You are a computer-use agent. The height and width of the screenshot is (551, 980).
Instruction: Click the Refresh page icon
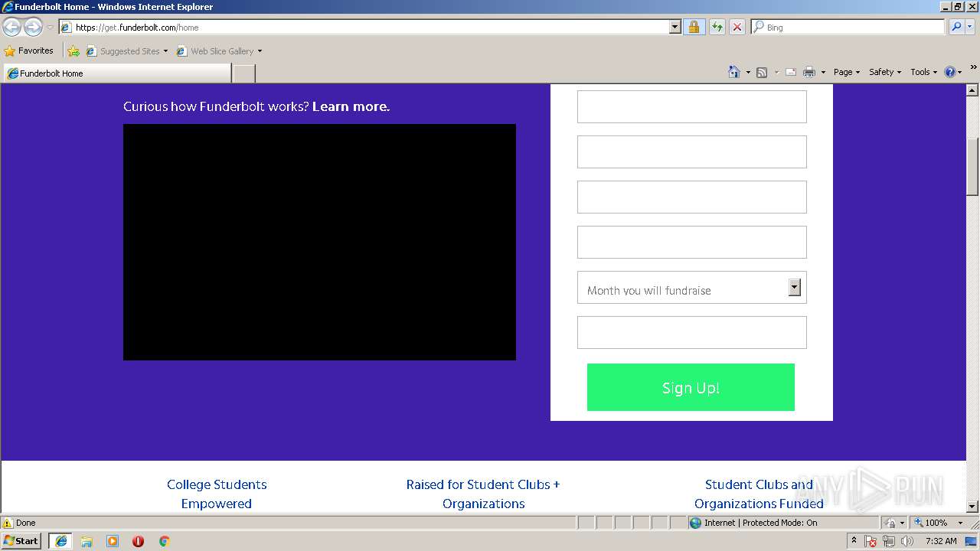[x=717, y=28]
